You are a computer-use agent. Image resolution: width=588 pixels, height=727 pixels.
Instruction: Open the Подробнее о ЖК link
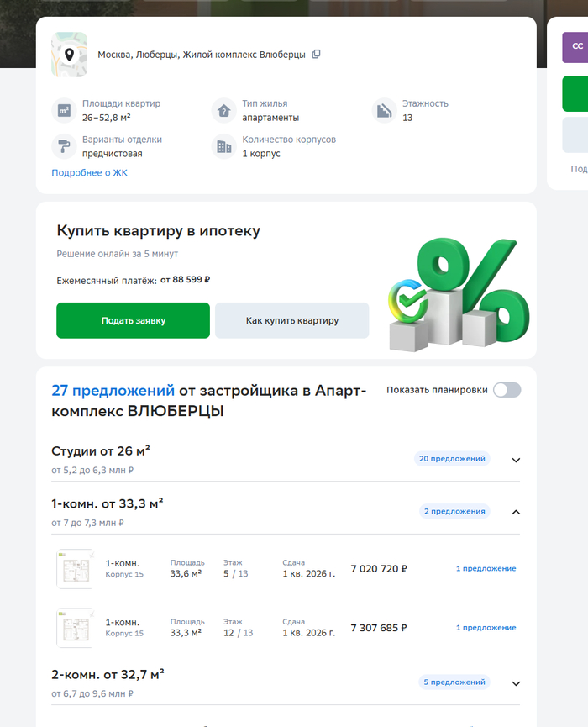tap(89, 172)
